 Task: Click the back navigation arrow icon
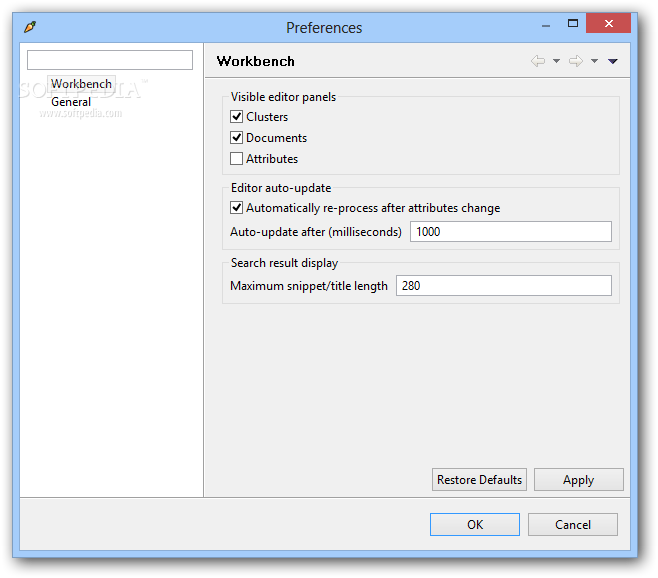(x=538, y=61)
